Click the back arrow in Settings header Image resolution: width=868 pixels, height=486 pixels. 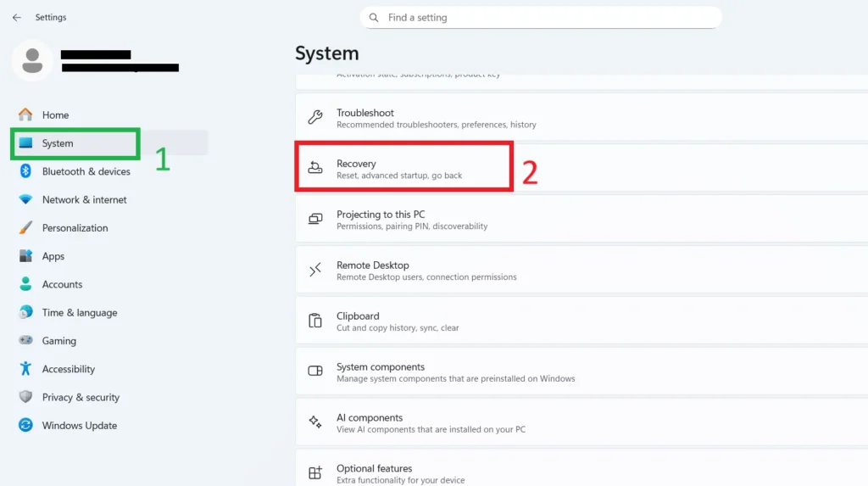coord(17,18)
